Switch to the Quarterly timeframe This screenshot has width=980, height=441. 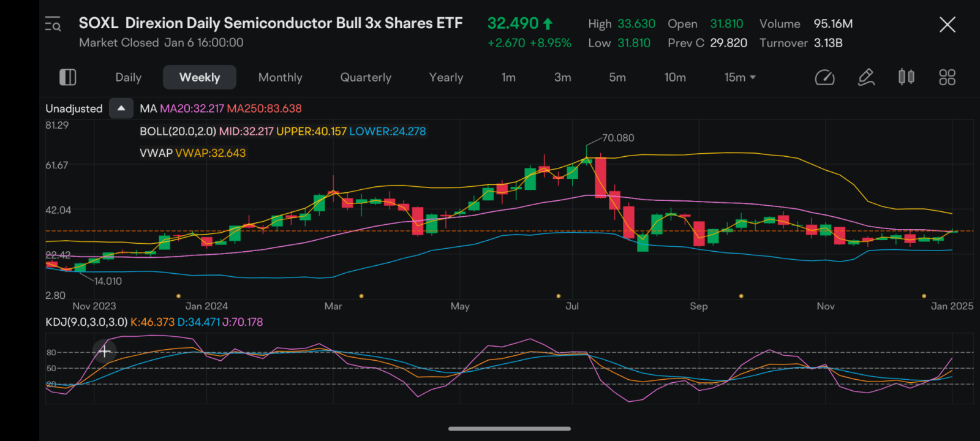click(366, 77)
